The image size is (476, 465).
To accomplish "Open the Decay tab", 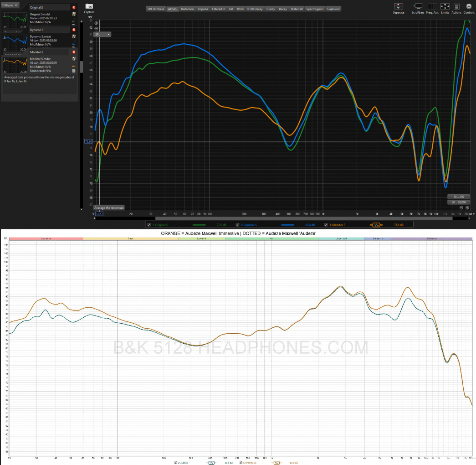I will tap(283, 9).
